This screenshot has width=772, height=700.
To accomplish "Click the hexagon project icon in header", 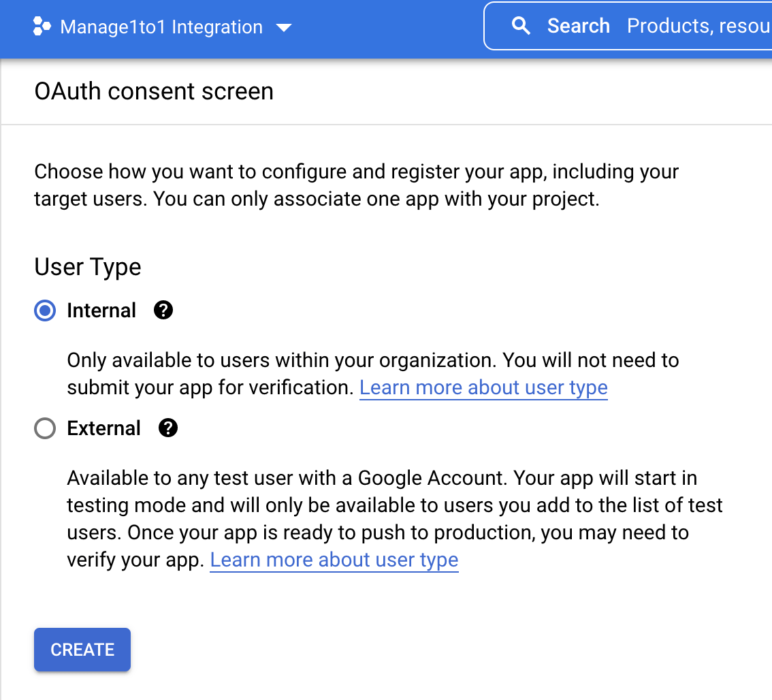I will (x=42, y=27).
